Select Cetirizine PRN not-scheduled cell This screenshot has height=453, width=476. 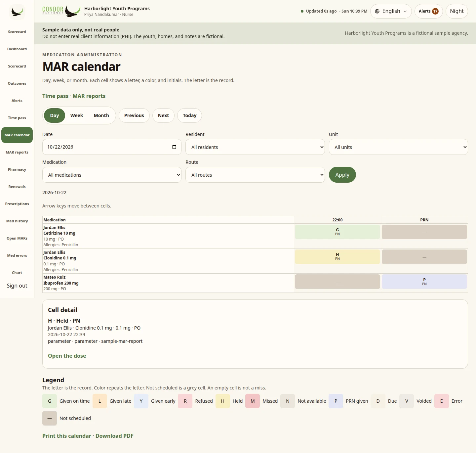pyautogui.click(x=424, y=232)
